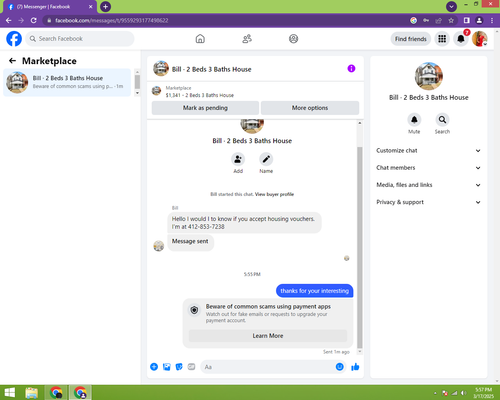Image resolution: width=500 pixels, height=400 pixels.
Task: Click Bill's housing vouchers message
Action: 244,223
